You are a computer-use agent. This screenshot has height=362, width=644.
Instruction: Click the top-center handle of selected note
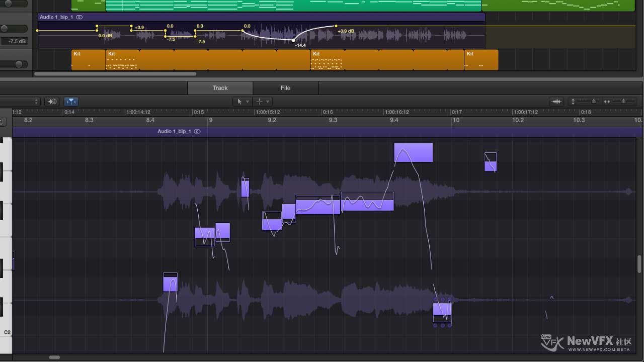pos(442,300)
